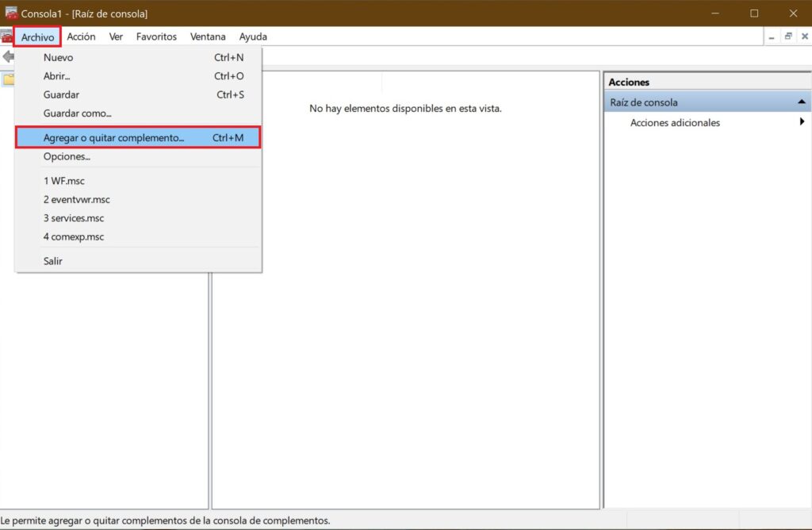Restore down the inner console child window
The height and width of the screenshot is (530, 812).
point(787,36)
